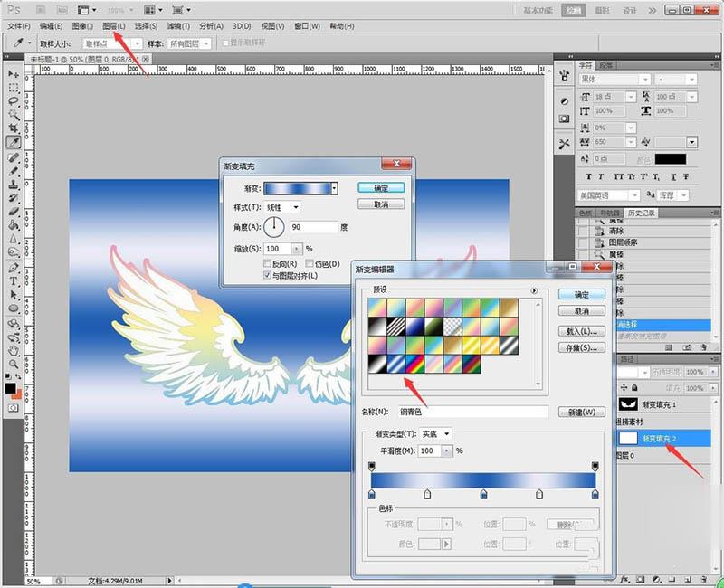The image size is (724, 588).
Task: Open the 图层(L) layer menu
Action: pyautogui.click(x=114, y=26)
